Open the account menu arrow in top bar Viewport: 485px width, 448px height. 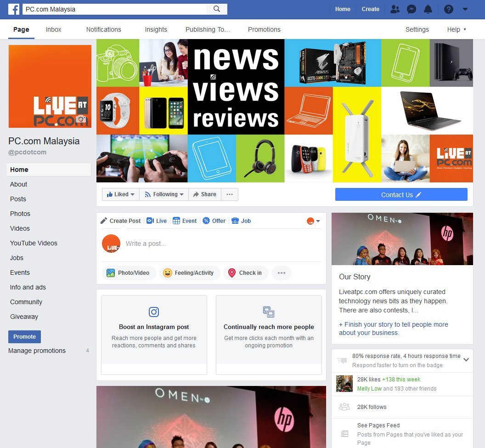465,9
